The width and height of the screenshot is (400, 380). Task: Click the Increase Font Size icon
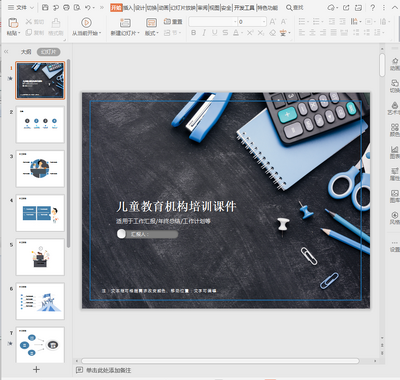click(273, 22)
